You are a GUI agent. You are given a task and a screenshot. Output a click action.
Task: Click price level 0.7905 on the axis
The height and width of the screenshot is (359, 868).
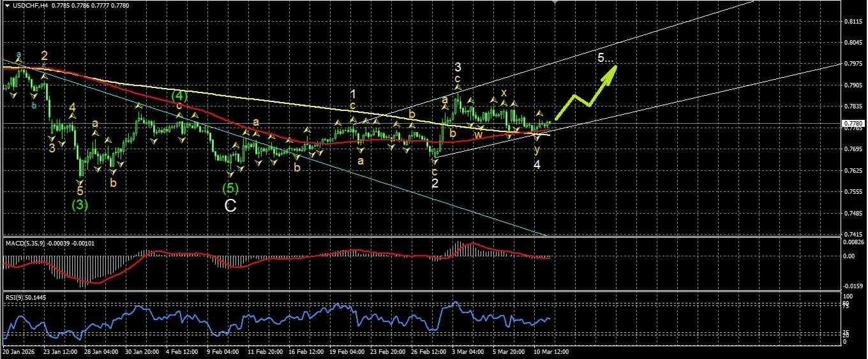click(853, 85)
